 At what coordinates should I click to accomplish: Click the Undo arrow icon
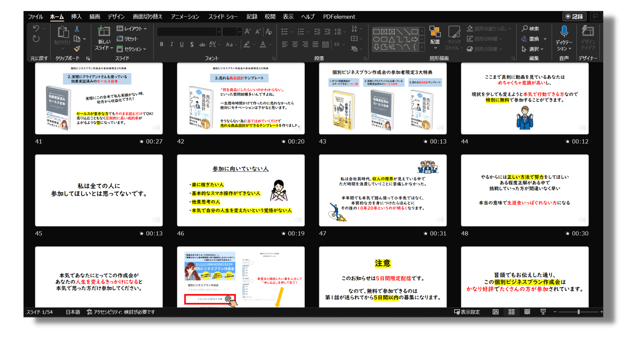click(x=36, y=28)
